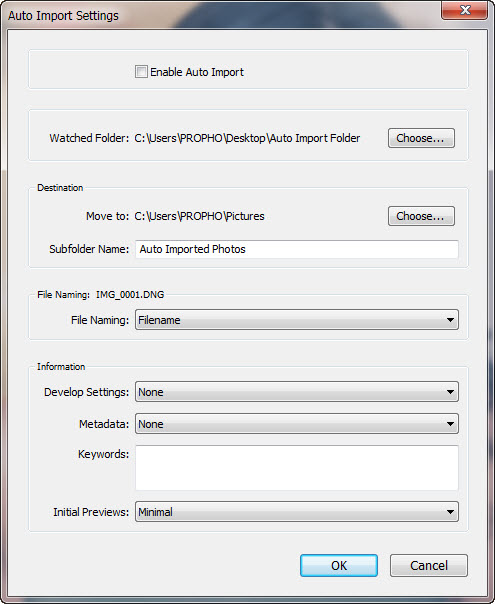Click the Initial Previews dropdown arrow

tap(450, 512)
